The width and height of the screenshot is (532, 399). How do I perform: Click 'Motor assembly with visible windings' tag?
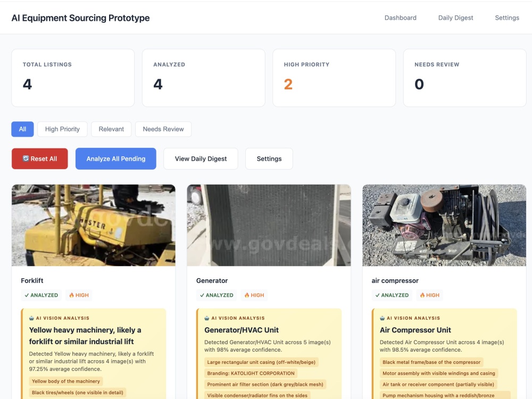[x=439, y=373]
